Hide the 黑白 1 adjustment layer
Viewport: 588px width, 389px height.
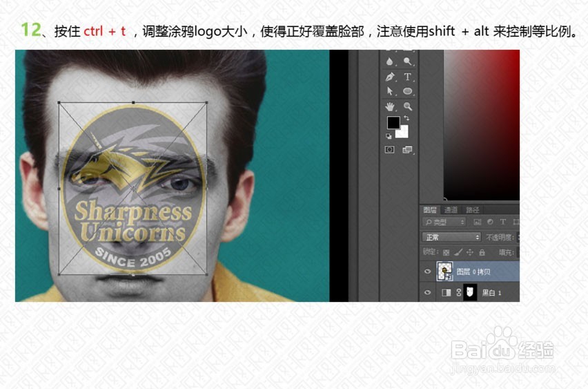tap(427, 292)
